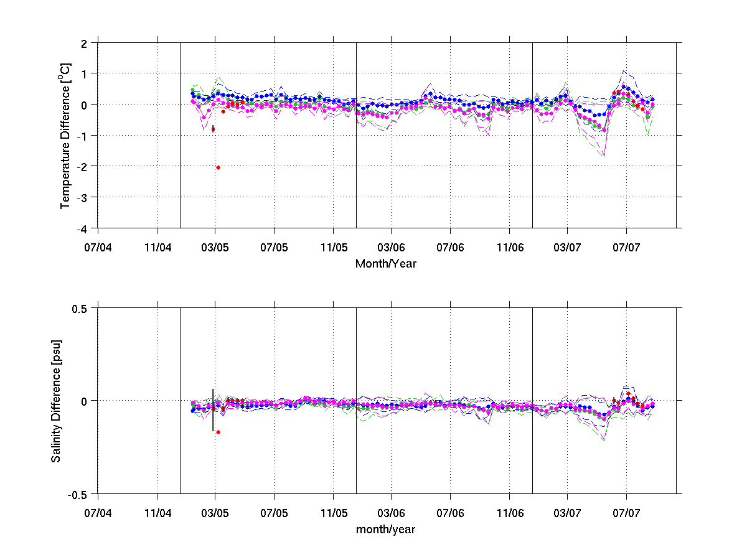The width and height of the screenshot is (747, 560).
Task: Select the "03/06" date tick of the salinity plot
Action: coord(392,513)
